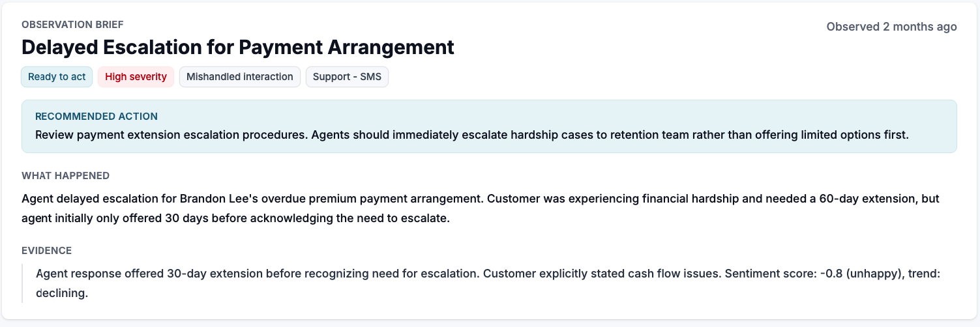Click the 'OBSERVATION BRIEF' label
The image size is (980, 327).
tap(72, 25)
